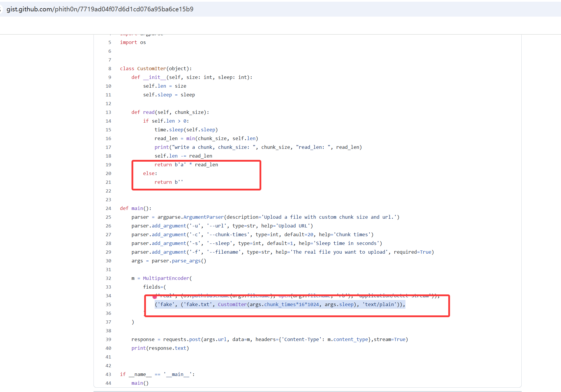561x392 pixels.
Task: Click line number 35 in the gutter
Action: click(108, 304)
